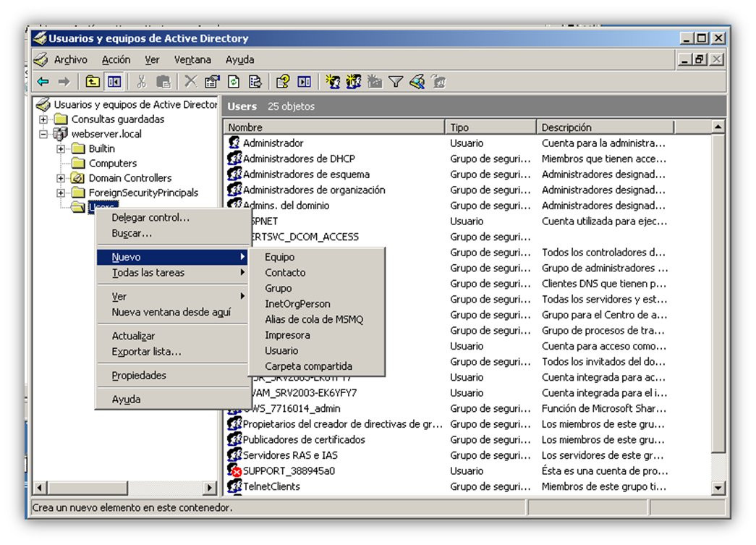Select Grupo from the Nuevo submenu
This screenshot has height=545, width=756.
279,288
